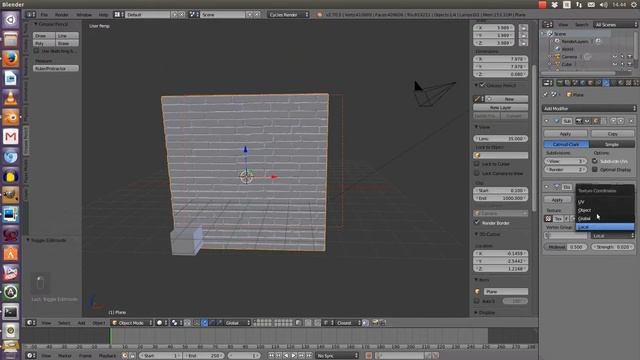Open the Render menu
The image size is (640, 360).
pyautogui.click(x=62, y=14)
